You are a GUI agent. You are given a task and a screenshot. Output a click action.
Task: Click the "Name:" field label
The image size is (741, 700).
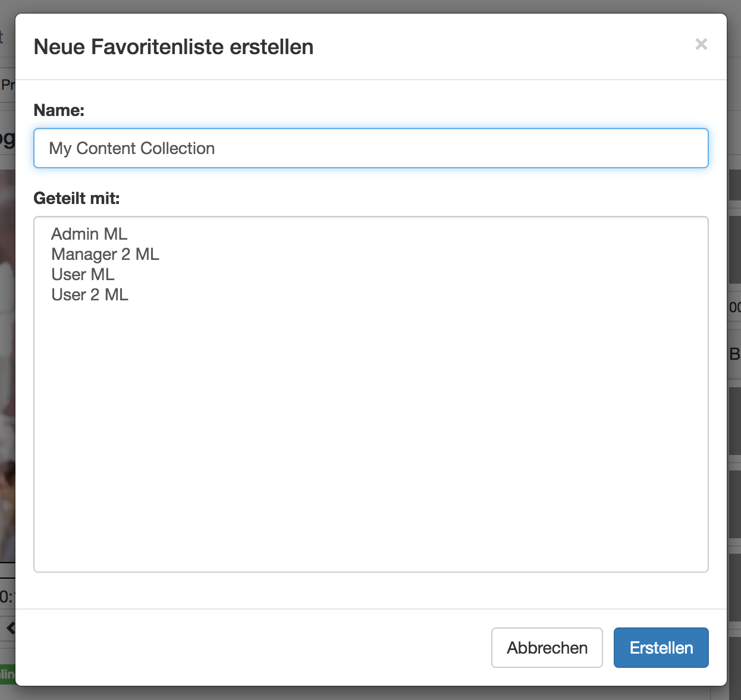pyautogui.click(x=59, y=110)
